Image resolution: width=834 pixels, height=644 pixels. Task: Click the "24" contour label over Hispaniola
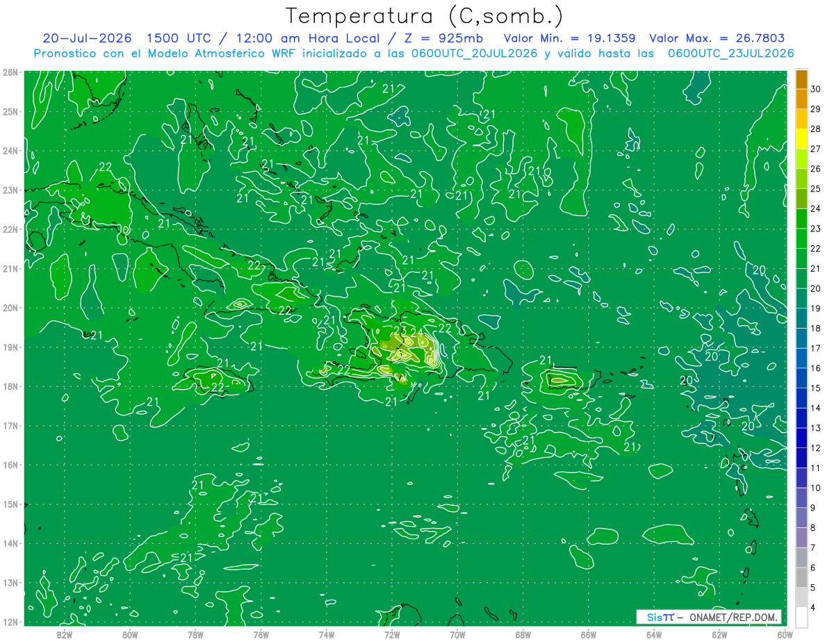(x=417, y=333)
